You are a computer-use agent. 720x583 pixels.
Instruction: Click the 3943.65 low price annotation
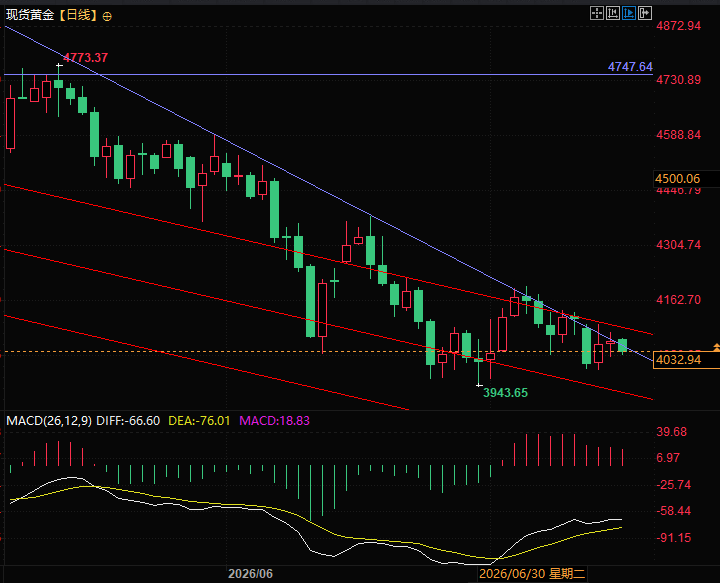[505, 393]
